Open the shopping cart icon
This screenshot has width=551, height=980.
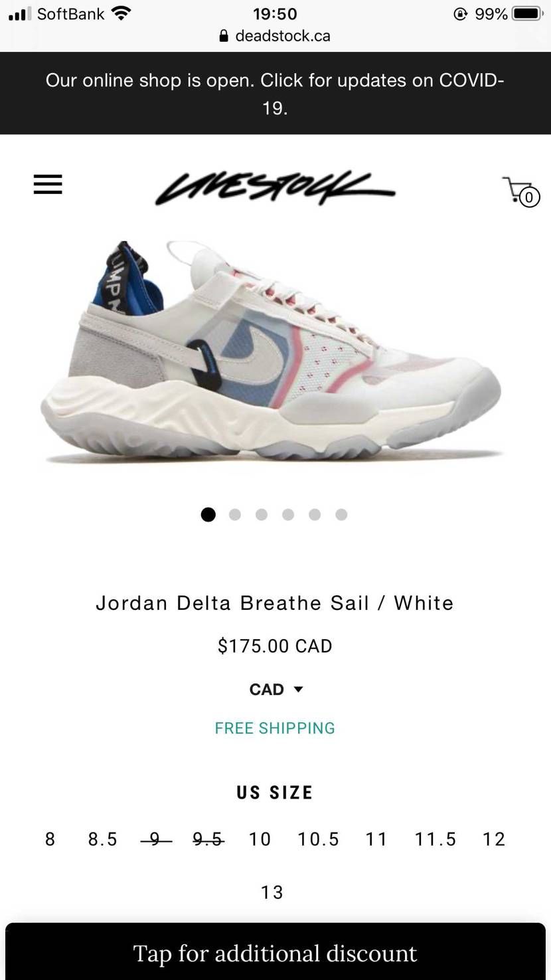coord(521,192)
